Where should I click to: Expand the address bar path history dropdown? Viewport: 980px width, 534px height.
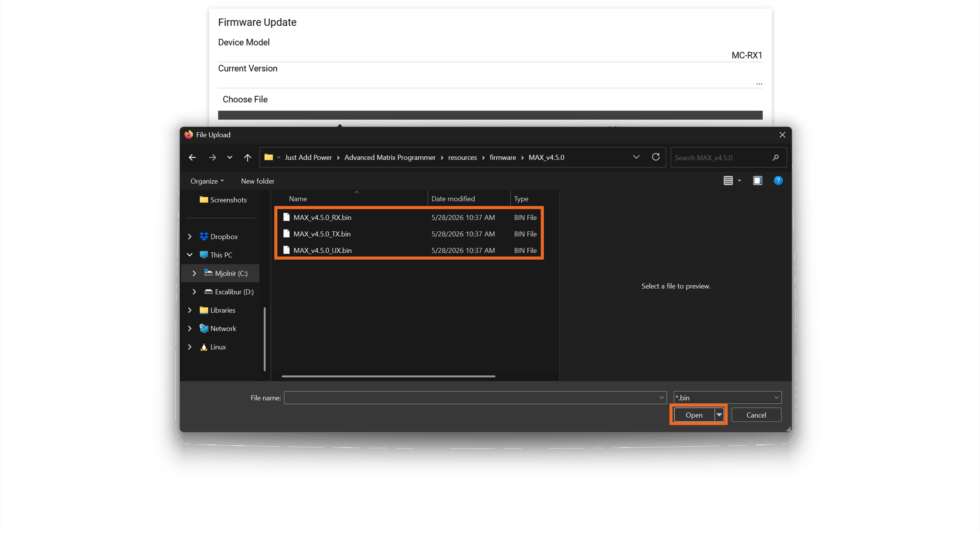point(636,157)
